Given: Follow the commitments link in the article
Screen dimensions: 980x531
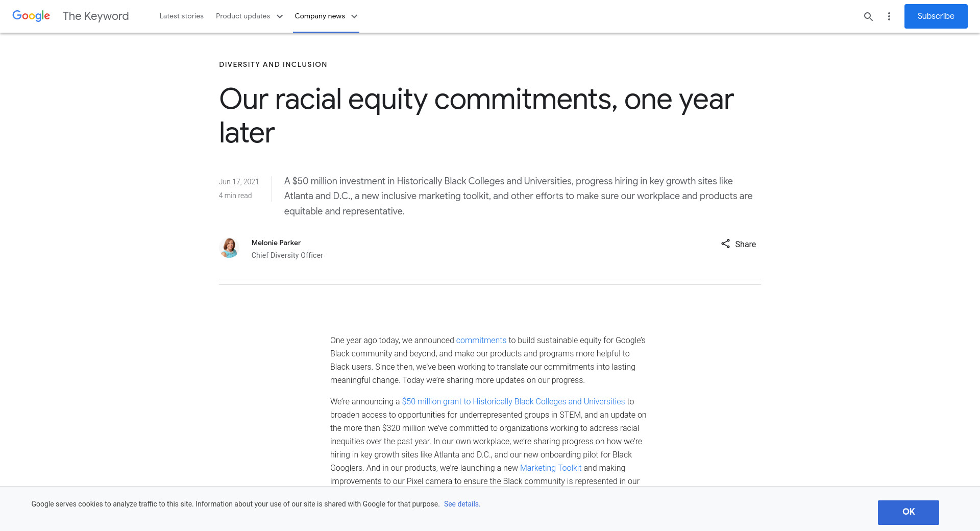Looking at the screenshot, I should (x=481, y=341).
